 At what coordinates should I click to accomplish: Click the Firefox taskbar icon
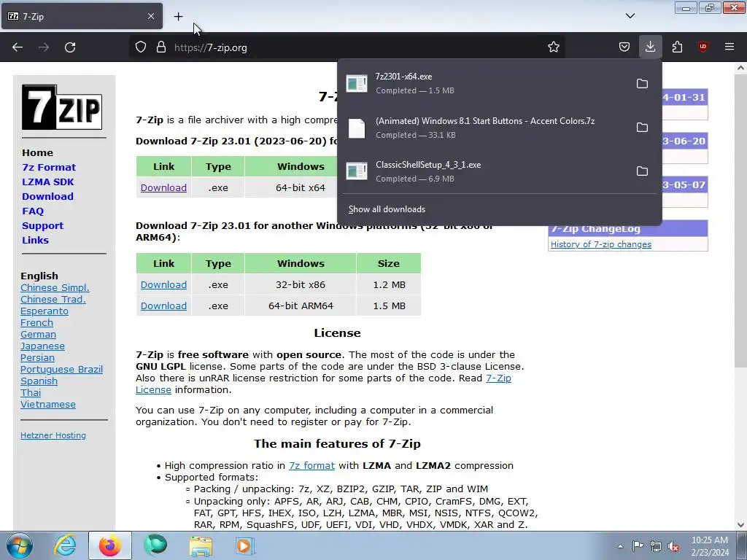click(110, 545)
